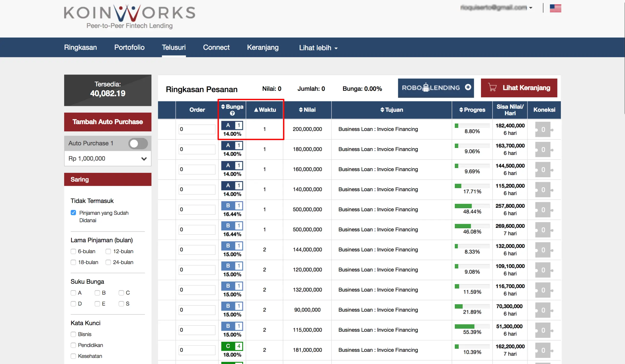625x364 pixels.
Task: Switch to the Portofolio tab
Action: 129,47
